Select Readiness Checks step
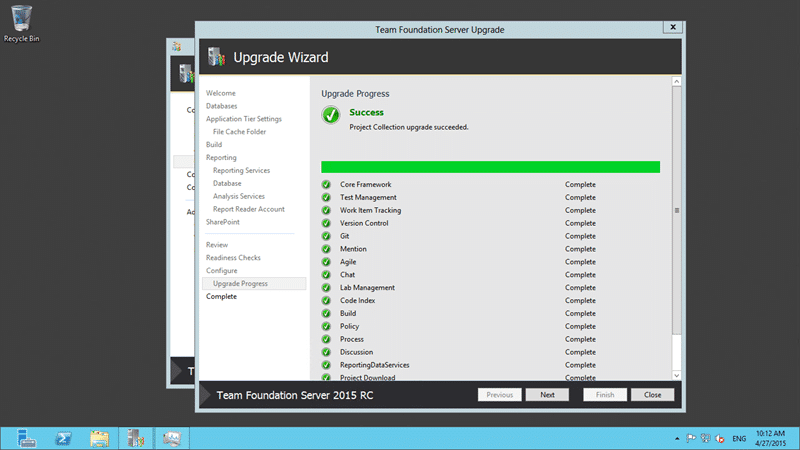800x450 pixels. (233, 258)
